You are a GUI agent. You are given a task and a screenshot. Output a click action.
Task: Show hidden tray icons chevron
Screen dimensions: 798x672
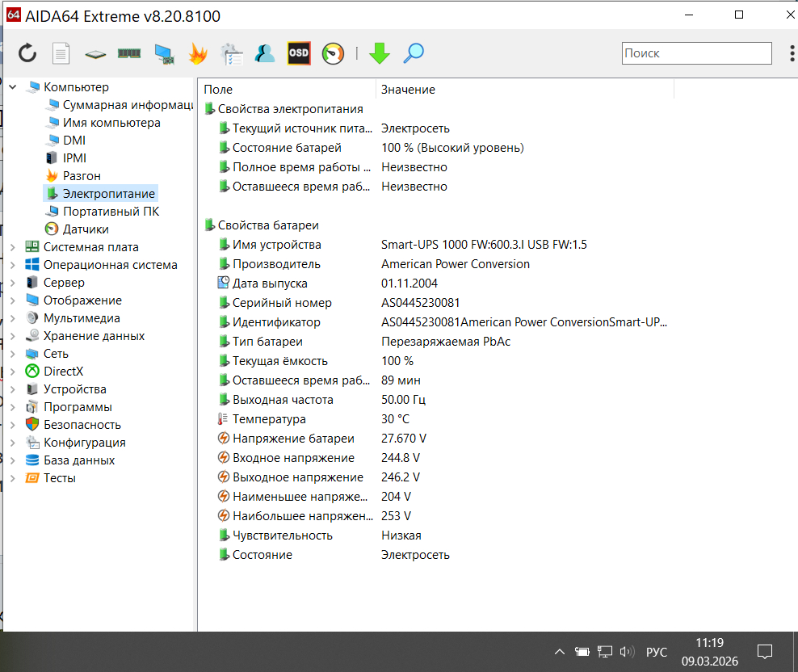559,652
